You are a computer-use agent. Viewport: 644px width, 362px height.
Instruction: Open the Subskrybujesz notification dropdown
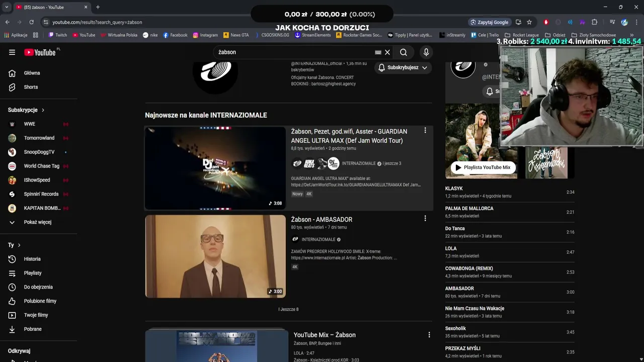(x=403, y=67)
